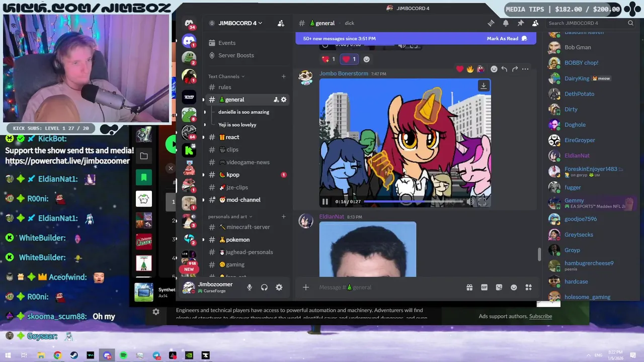Screen dimensions: 644x362
Task: Toggle headphones deafen in user panel
Action: click(264, 287)
